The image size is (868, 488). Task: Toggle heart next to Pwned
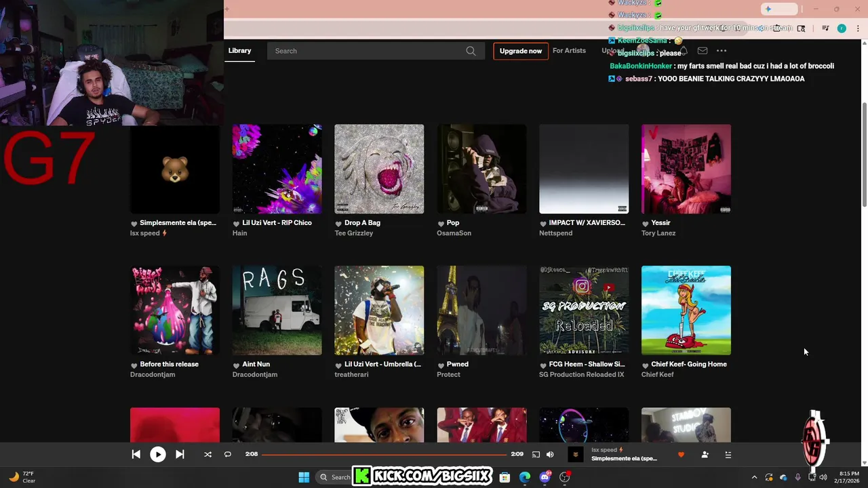[x=441, y=365]
